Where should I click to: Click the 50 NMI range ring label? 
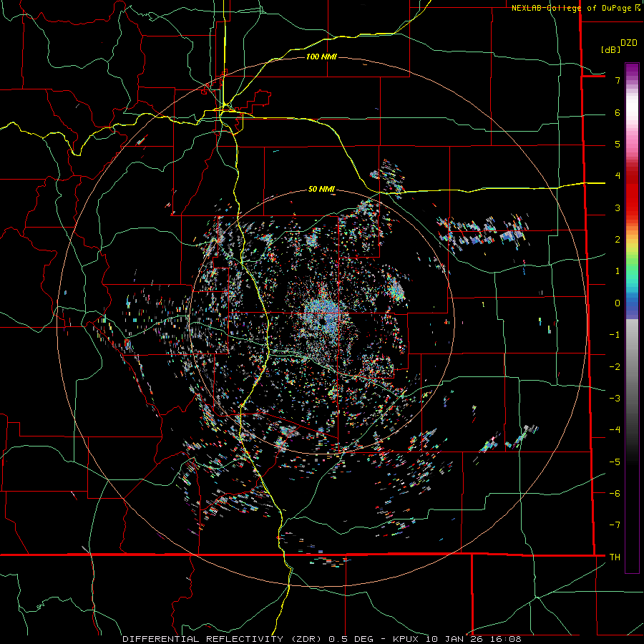tap(321, 189)
